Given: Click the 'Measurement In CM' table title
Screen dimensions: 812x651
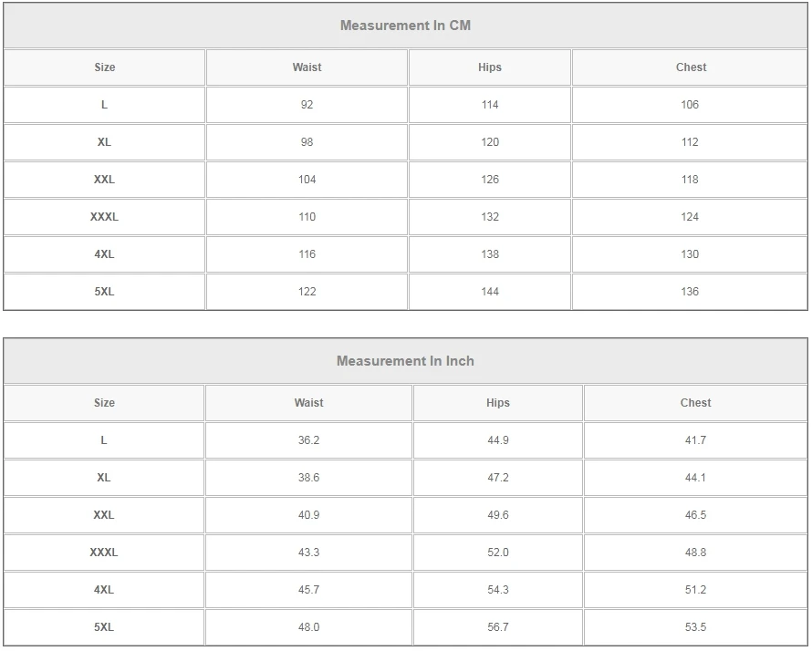Looking at the screenshot, I should [405, 26].
